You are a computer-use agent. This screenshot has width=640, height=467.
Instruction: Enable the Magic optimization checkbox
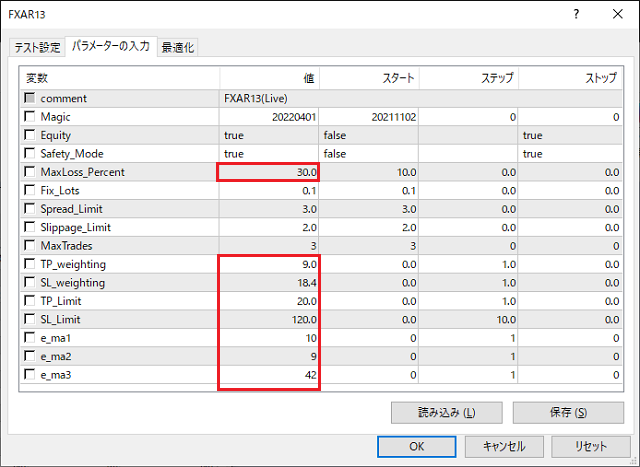point(30,117)
